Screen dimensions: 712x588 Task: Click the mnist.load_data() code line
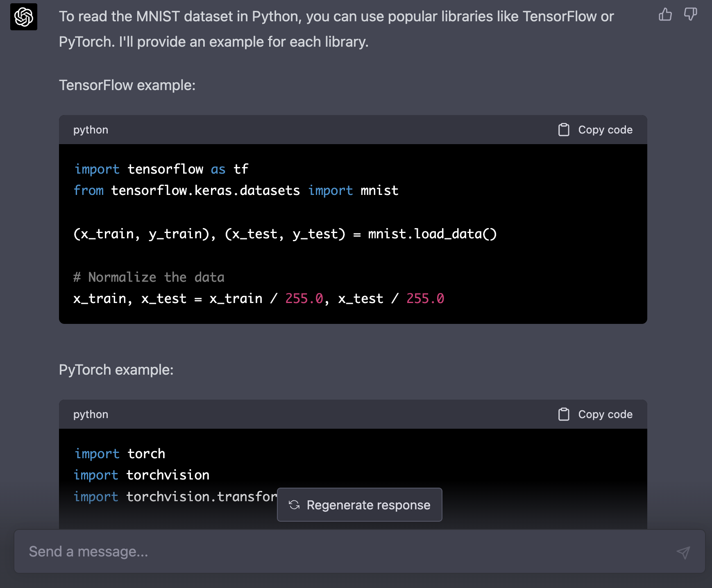285,234
